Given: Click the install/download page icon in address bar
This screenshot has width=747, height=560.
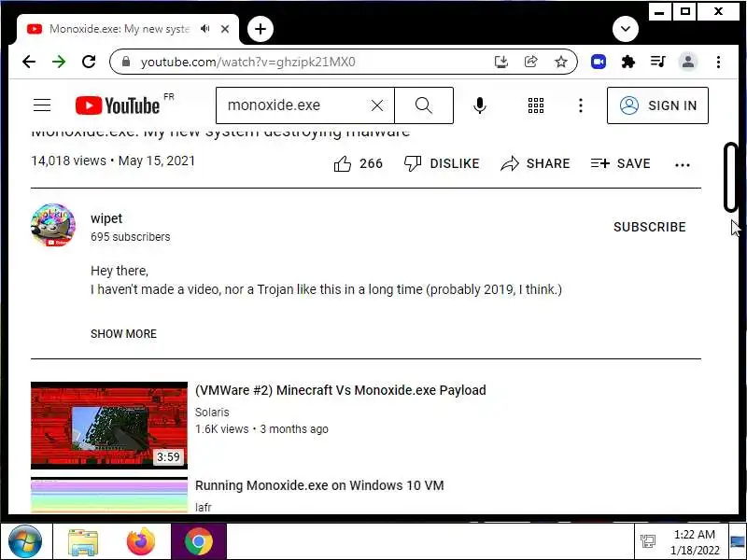Looking at the screenshot, I should [x=501, y=62].
